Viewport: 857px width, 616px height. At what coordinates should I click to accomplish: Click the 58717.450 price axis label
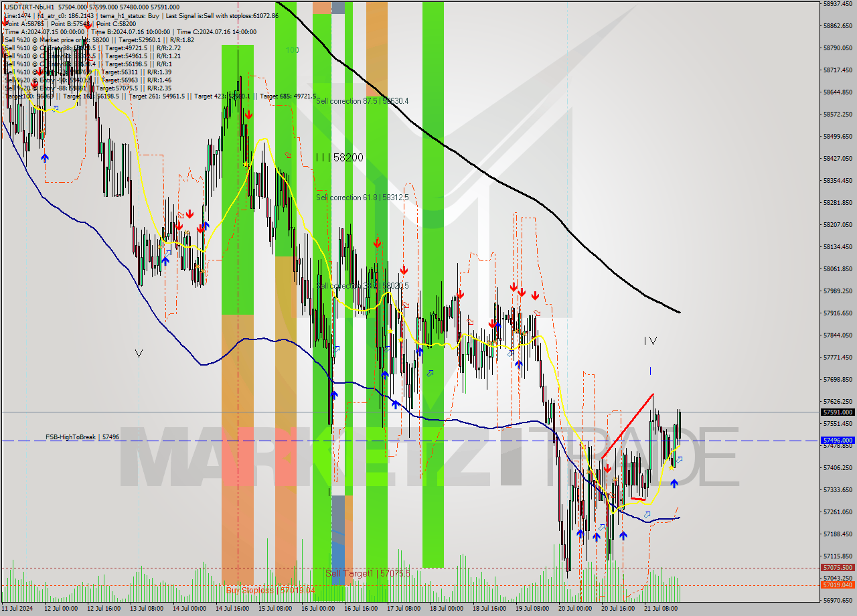(839, 70)
